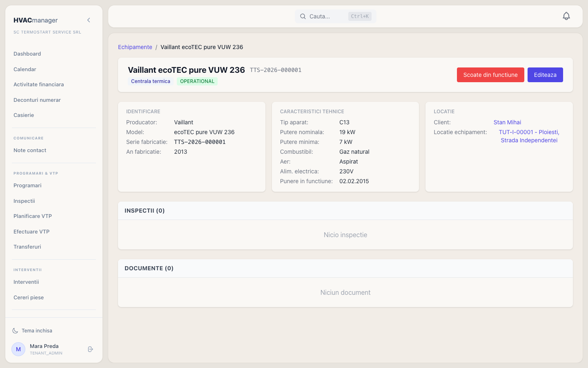Log out using the exit icon

(x=91, y=349)
